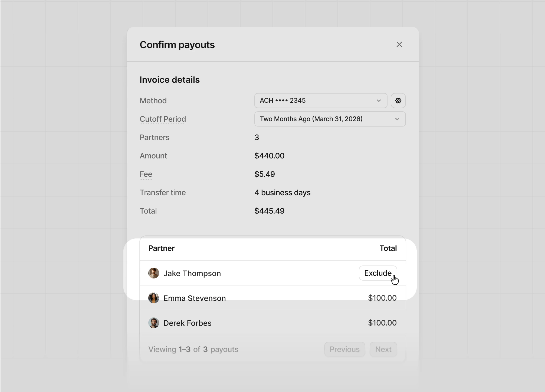Click the $445.49 Total value

coord(269,211)
